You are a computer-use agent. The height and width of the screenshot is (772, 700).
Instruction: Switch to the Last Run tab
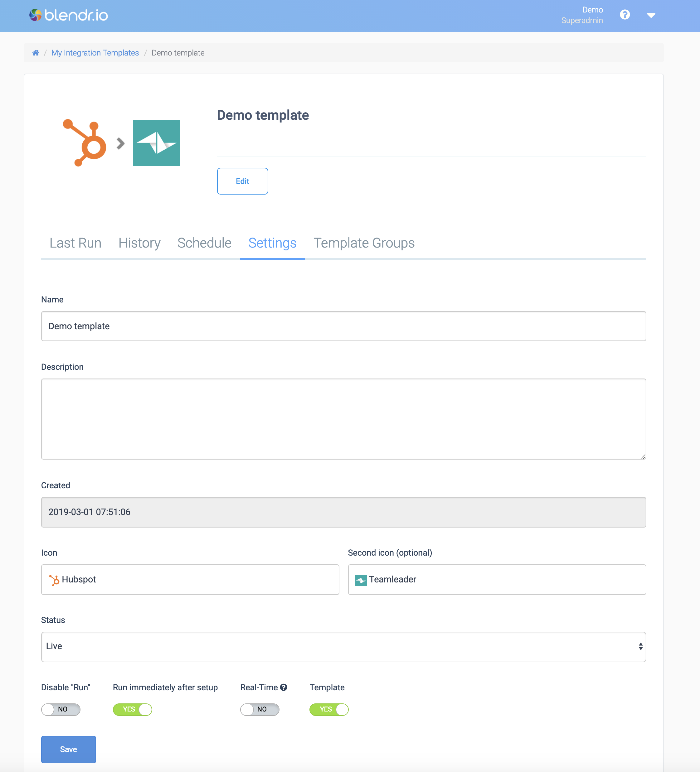tap(75, 243)
